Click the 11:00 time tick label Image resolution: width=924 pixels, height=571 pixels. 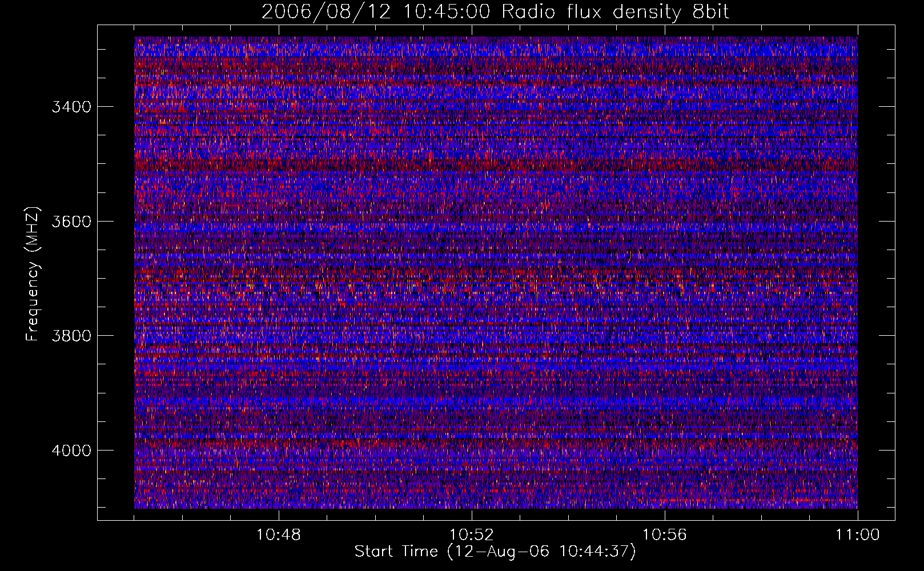coord(858,535)
